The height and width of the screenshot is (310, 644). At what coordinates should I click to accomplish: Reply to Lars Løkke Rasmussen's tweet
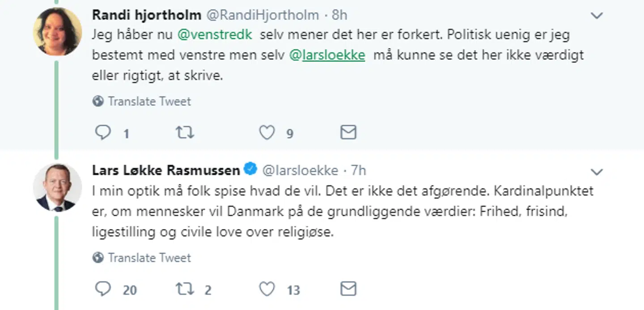pos(103,289)
